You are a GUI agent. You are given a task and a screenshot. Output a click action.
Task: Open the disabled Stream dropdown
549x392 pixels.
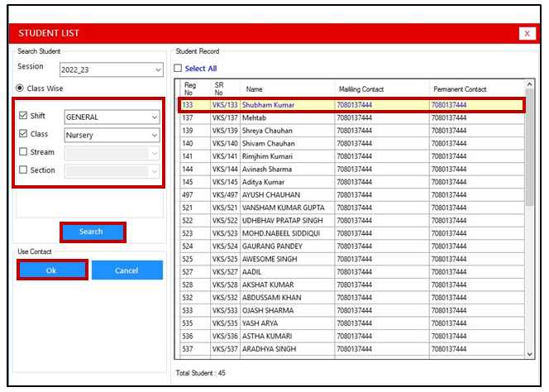point(112,153)
